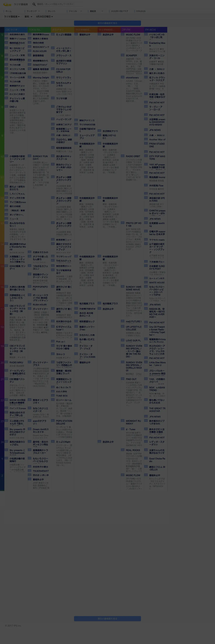Open the ラジオ番組表 listing type dropdown
The width and height of the screenshot is (215, 644).
tap(12, 17)
